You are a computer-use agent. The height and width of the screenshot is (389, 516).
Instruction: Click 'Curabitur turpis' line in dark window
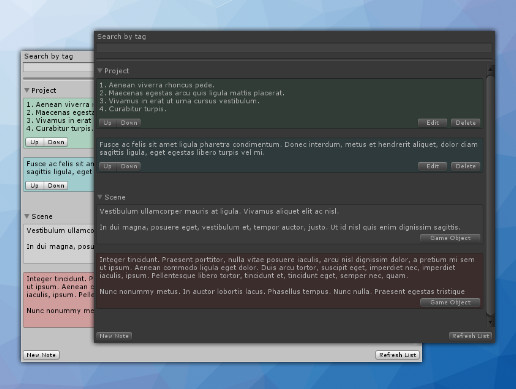tap(133, 109)
